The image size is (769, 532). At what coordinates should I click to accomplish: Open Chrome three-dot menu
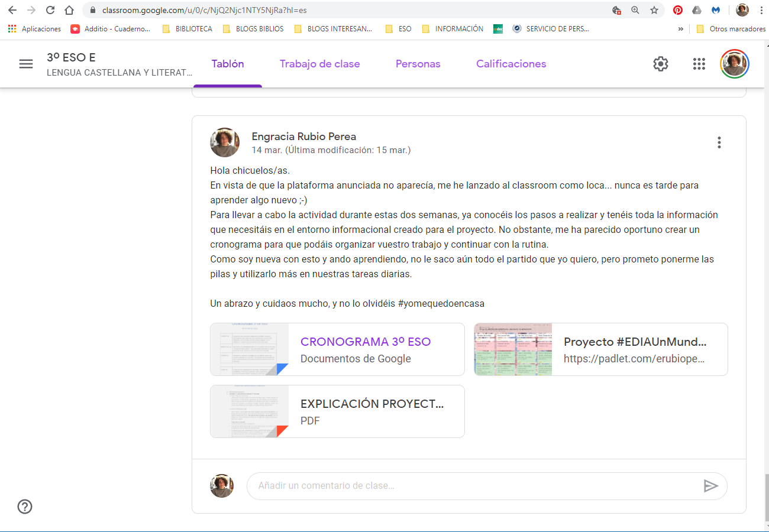pos(761,10)
